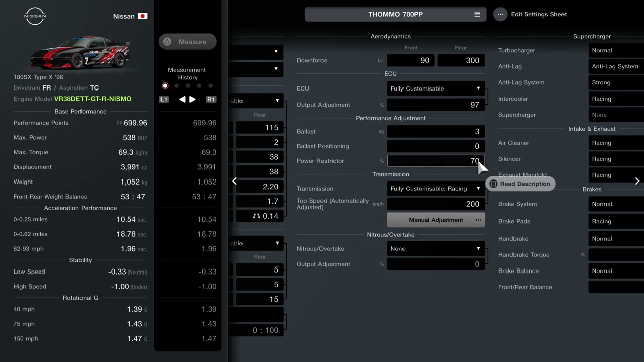
Task: Select the first measurement history dot
Action: 165,86
